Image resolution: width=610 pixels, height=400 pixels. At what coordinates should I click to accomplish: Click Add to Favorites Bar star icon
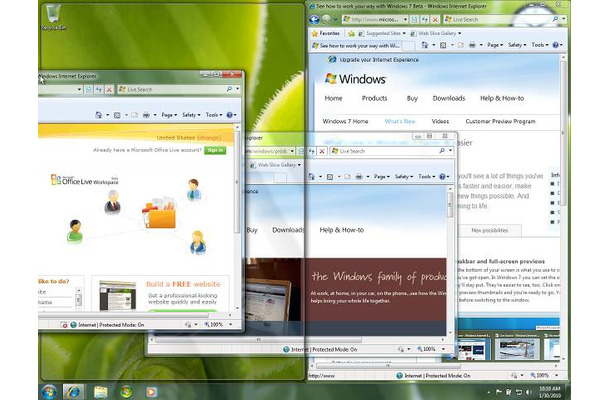pyautogui.click(x=351, y=33)
